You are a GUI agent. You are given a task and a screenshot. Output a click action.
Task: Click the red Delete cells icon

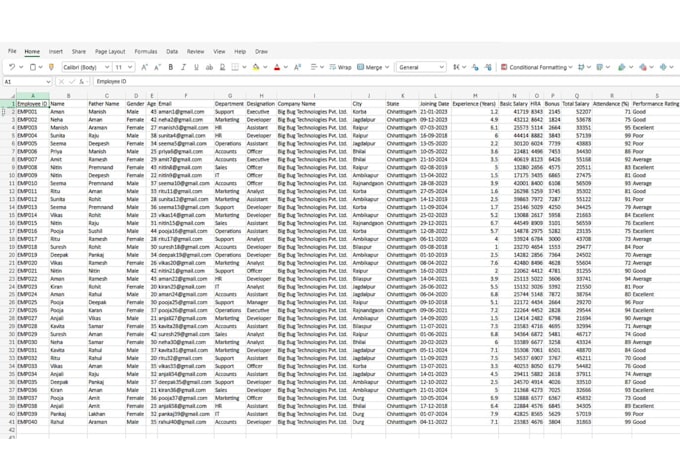[x=643, y=67]
